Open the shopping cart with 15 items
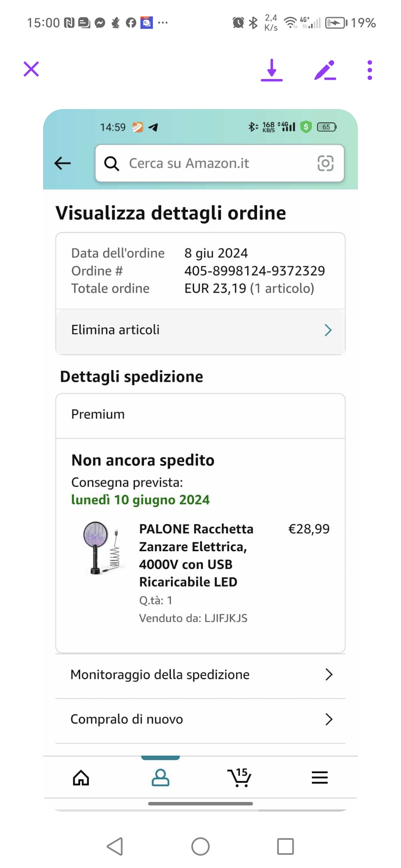Screen dimensions: 401x868 click(239, 777)
